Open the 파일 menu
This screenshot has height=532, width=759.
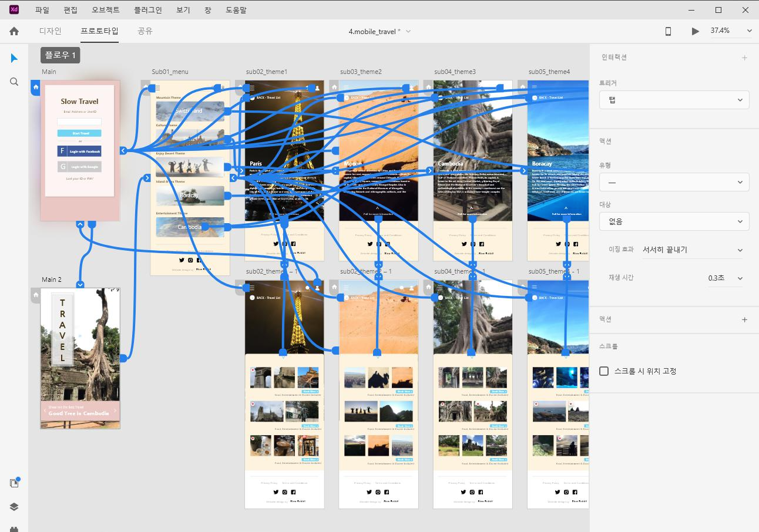[42, 10]
